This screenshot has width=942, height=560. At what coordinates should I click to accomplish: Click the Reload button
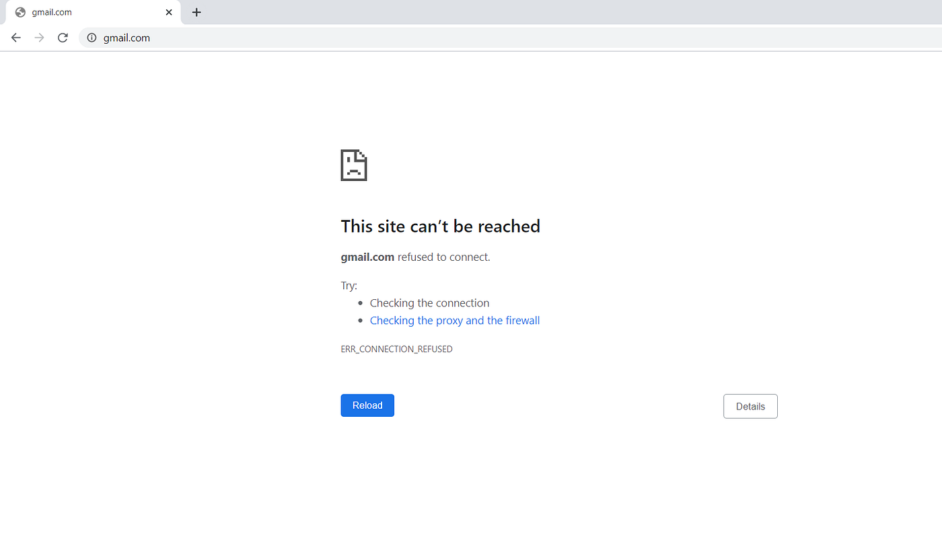(367, 405)
